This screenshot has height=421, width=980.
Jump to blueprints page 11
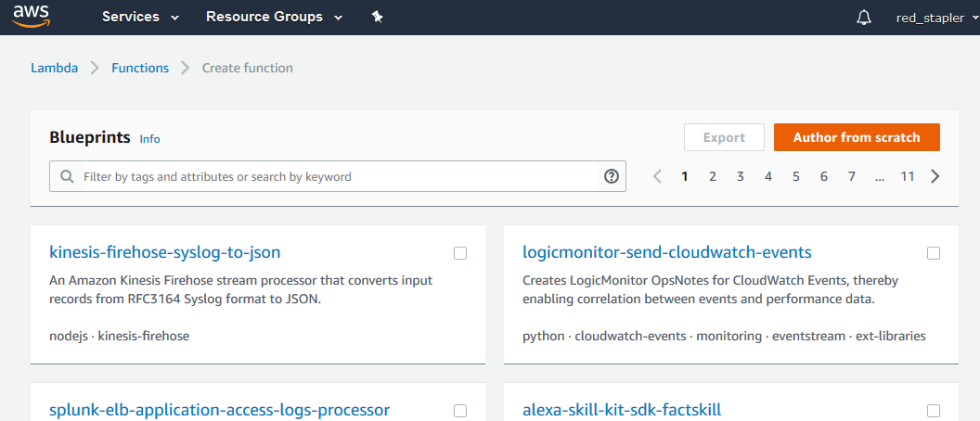(x=908, y=177)
